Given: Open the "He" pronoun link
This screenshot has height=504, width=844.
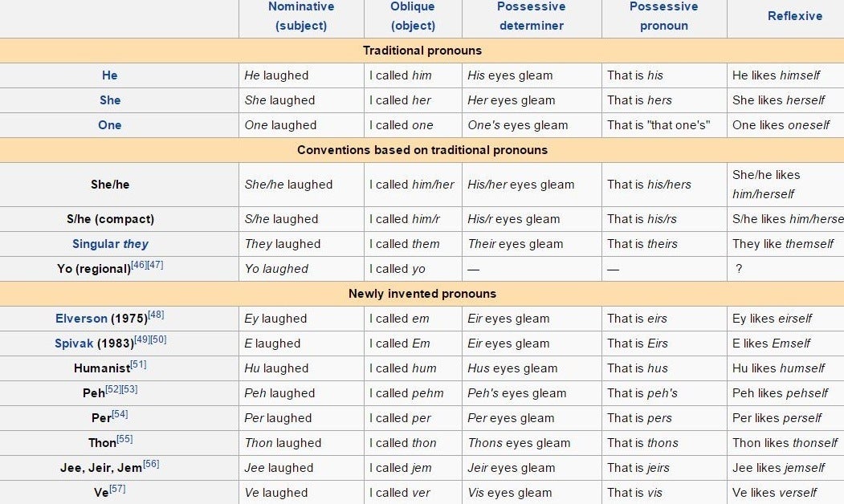Looking at the screenshot, I should [x=110, y=75].
